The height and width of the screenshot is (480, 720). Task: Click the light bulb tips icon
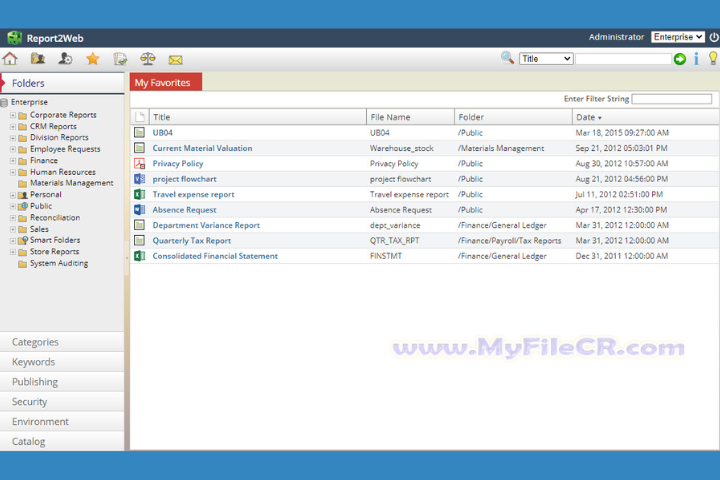coord(713,58)
